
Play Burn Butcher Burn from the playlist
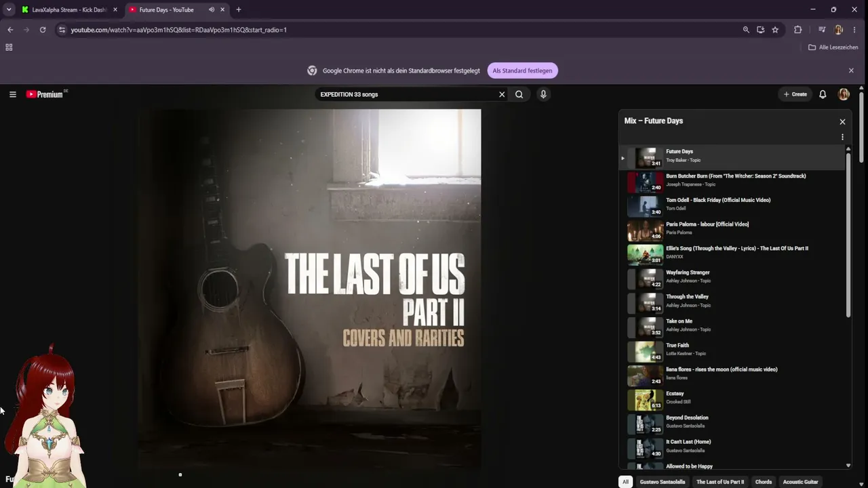click(732, 181)
